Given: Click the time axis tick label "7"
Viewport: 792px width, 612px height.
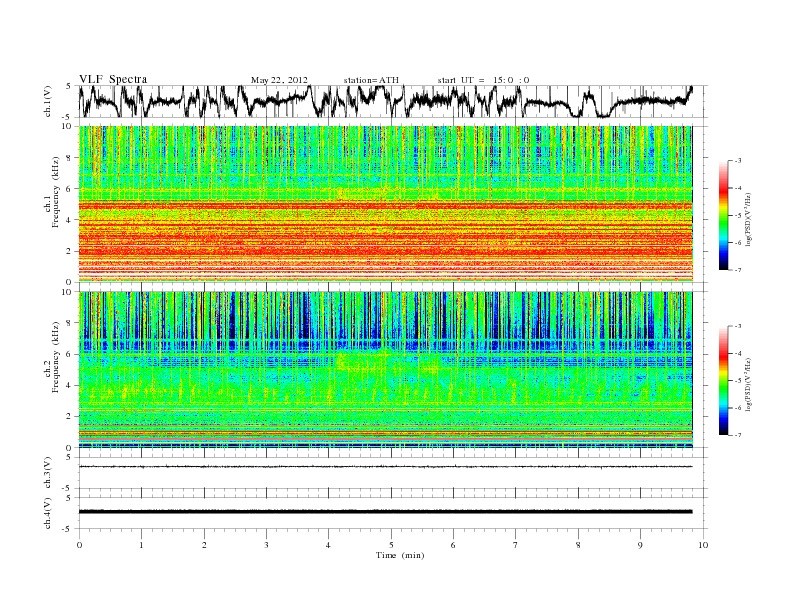Looking at the screenshot, I should click(515, 545).
